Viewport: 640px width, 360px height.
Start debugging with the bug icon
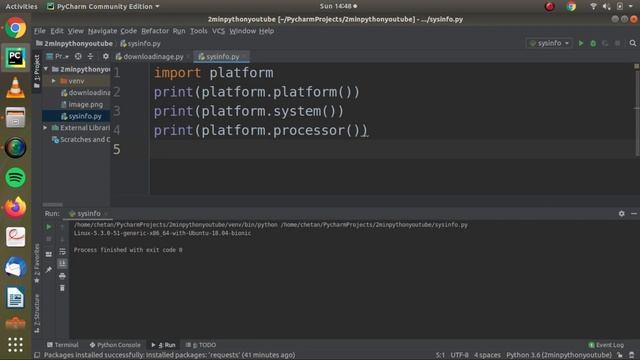click(x=593, y=43)
